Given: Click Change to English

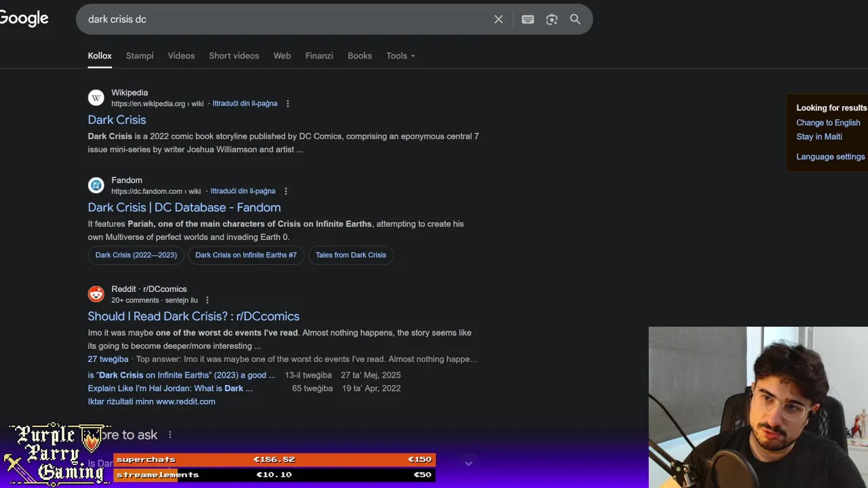Looking at the screenshot, I should point(828,123).
